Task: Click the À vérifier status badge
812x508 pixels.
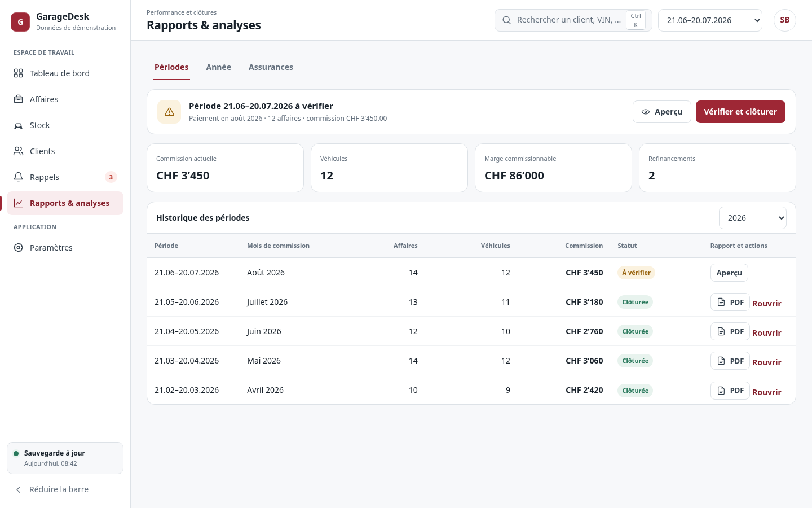Action: pyautogui.click(x=636, y=273)
